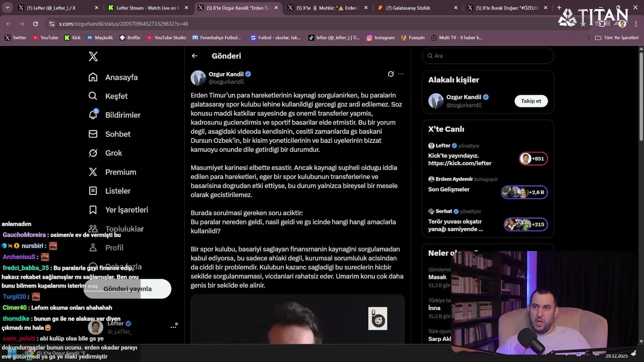Open Masak trending topic
Viewport: 644px width, 362px height.
[x=439, y=278]
